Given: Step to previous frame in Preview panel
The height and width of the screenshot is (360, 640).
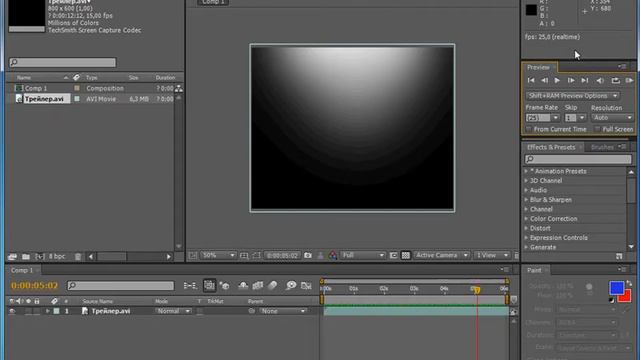Looking at the screenshot, I should click(x=544, y=80).
